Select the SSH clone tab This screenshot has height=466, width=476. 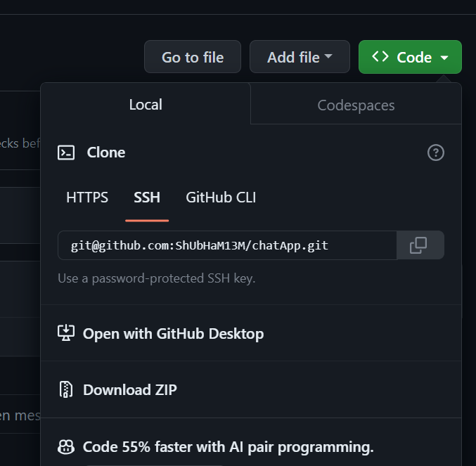[x=147, y=198]
